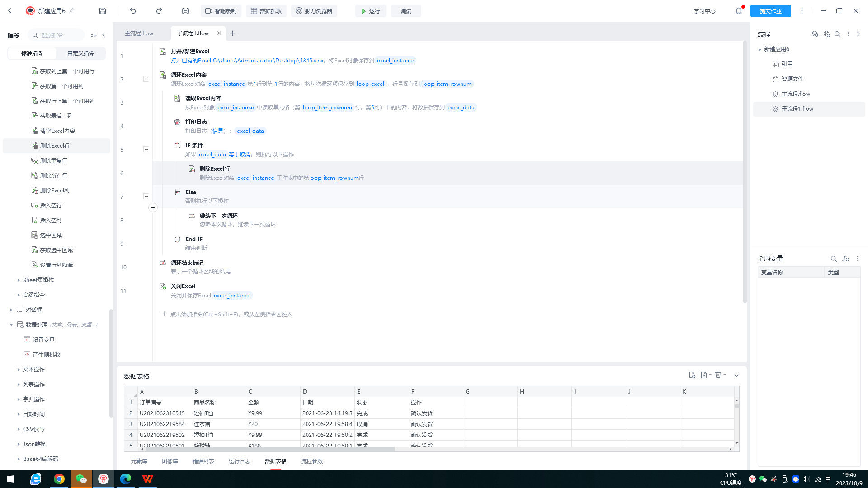Open the 数据抓取 data capture tool
The width and height of the screenshot is (868, 488).
pyautogui.click(x=266, y=11)
